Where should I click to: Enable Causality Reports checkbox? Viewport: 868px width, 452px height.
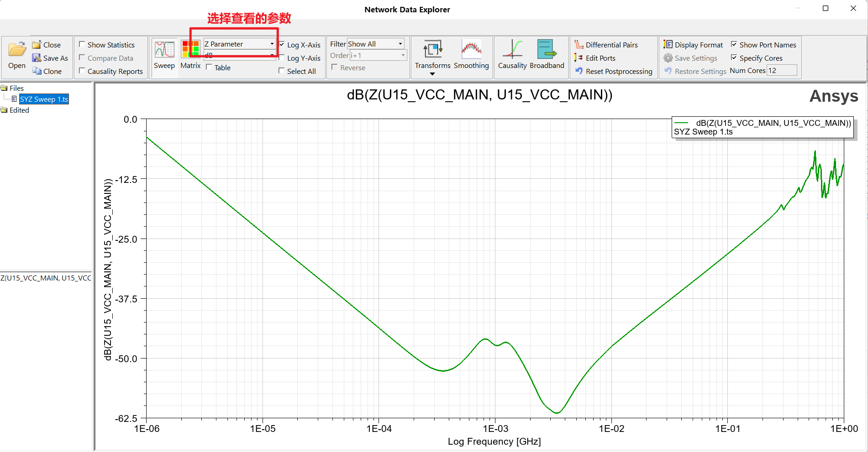click(82, 71)
